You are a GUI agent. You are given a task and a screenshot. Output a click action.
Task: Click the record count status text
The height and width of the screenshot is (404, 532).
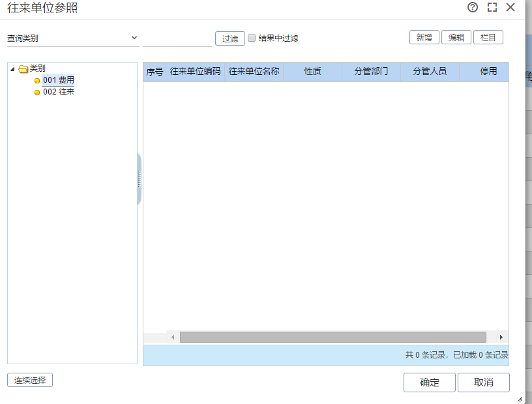456,355
